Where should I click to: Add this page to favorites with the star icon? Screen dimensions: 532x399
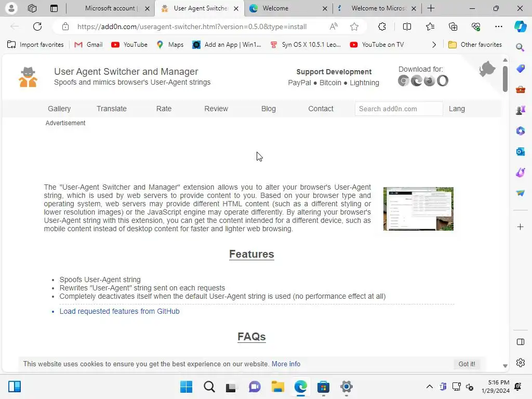354,26
